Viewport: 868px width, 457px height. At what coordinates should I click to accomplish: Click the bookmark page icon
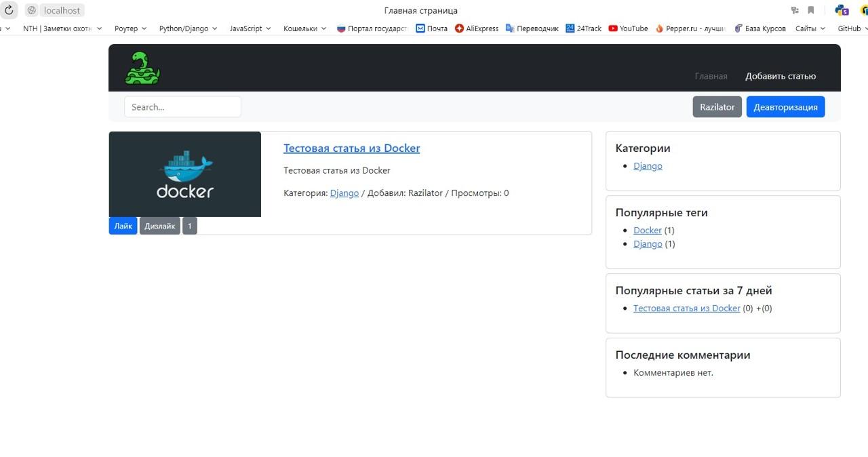(810, 10)
